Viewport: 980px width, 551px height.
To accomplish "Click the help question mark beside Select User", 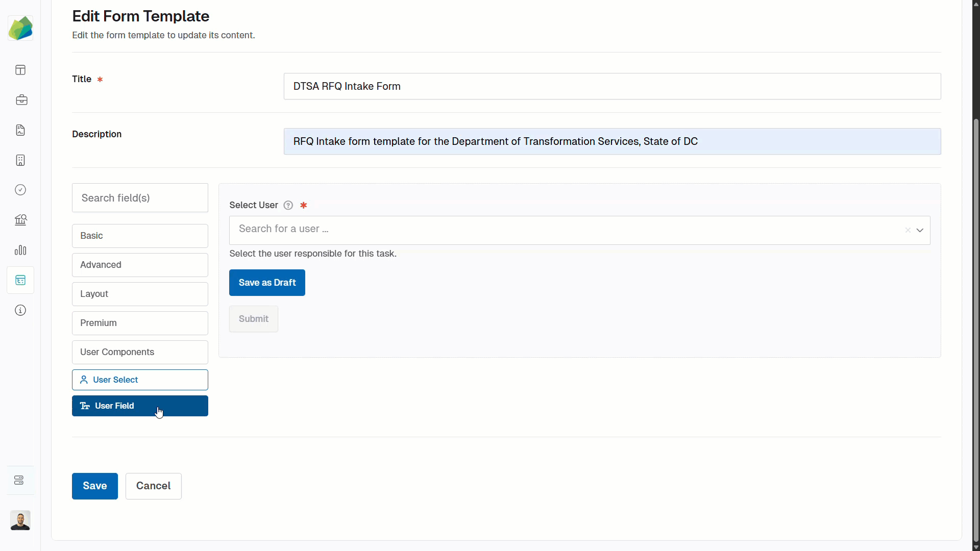I will [x=288, y=205].
